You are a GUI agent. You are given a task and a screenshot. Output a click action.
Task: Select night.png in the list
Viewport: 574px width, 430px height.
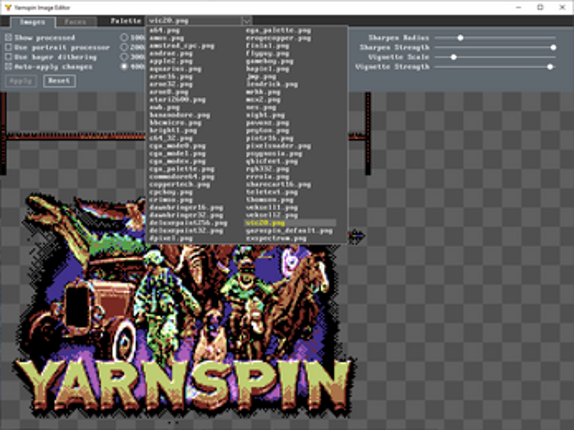(265, 115)
